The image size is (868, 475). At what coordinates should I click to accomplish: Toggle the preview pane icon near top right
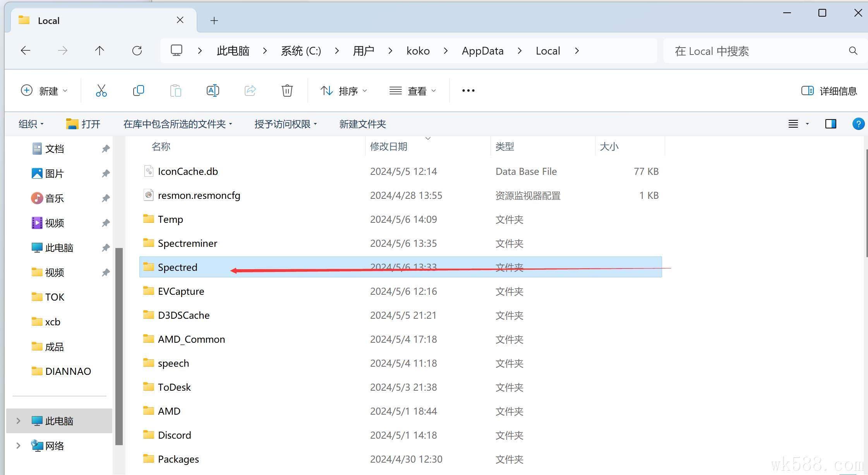831,124
